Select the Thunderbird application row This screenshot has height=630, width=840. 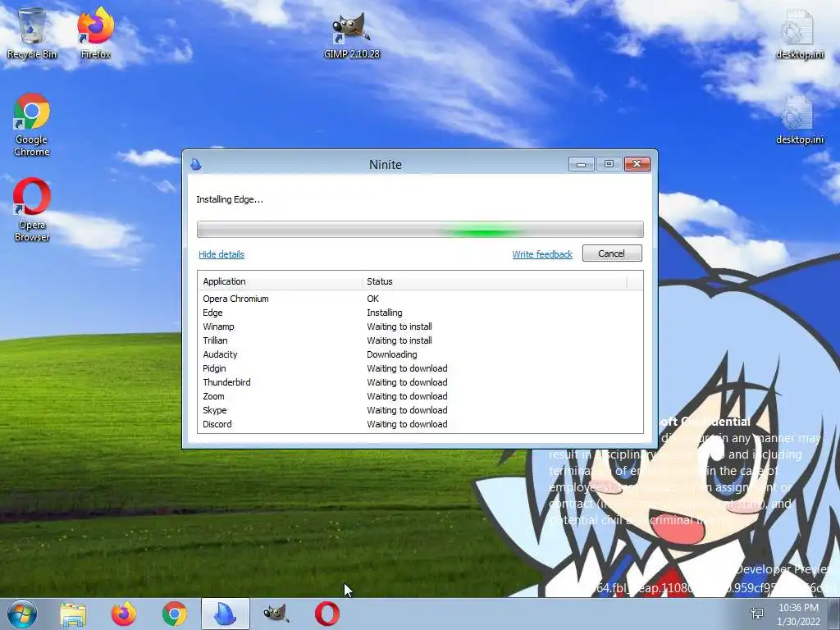(x=420, y=382)
